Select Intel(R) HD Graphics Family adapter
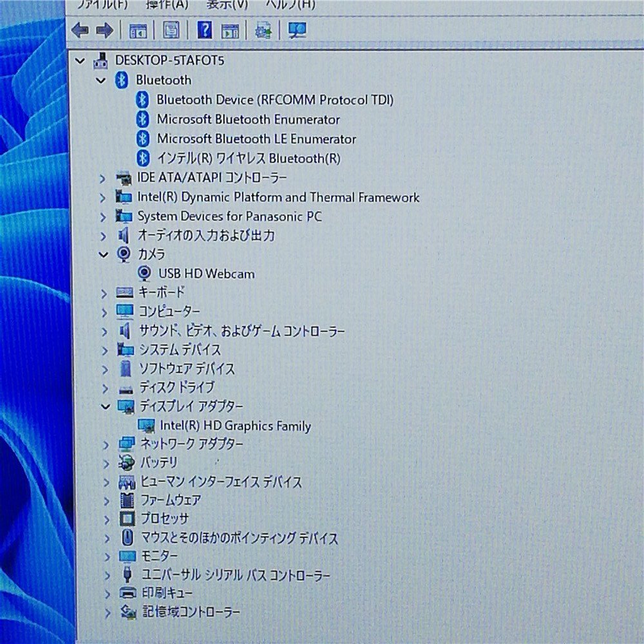 (x=235, y=426)
